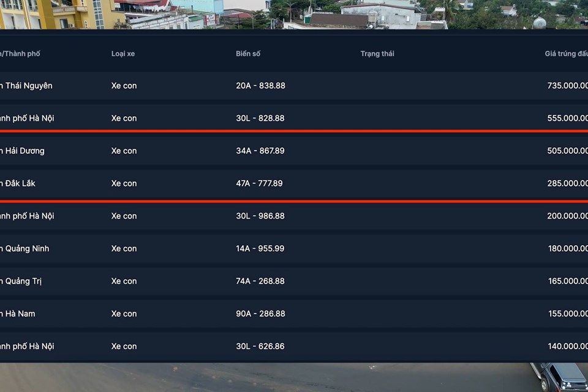This screenshot has width=588, height=392.
Task: Click the Đắk Lắk province cell
Action: point(18,183)
